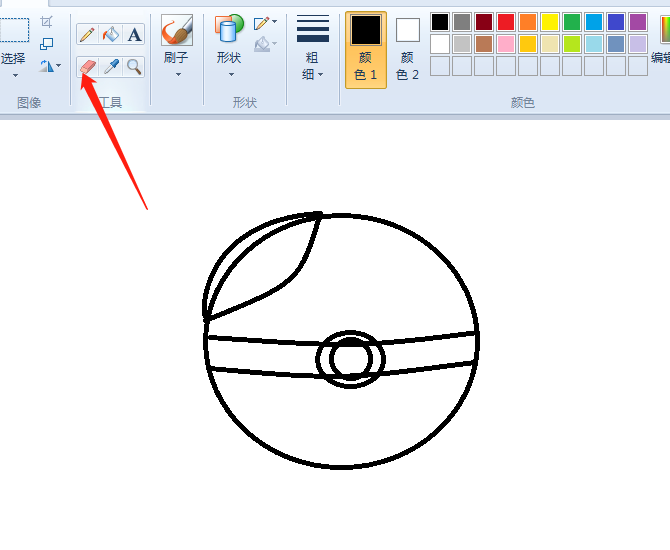Open the shape fill dropdown
Viewport: 670px width, 550px height.
pos(265,44)
